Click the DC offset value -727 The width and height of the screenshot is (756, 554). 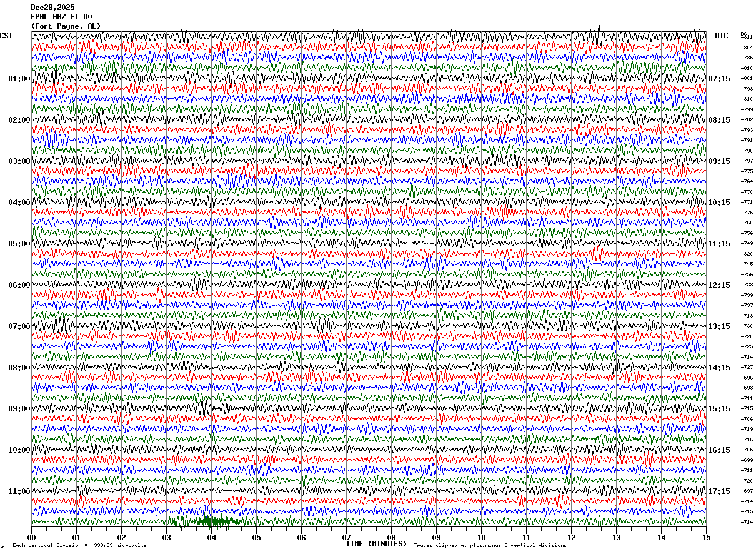coord(747,367)
